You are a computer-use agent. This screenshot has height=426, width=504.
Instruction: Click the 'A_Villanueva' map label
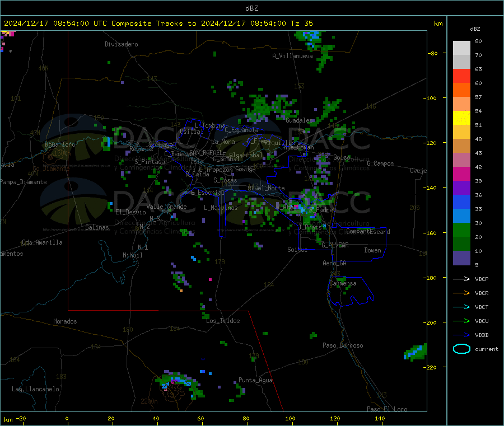292,56
